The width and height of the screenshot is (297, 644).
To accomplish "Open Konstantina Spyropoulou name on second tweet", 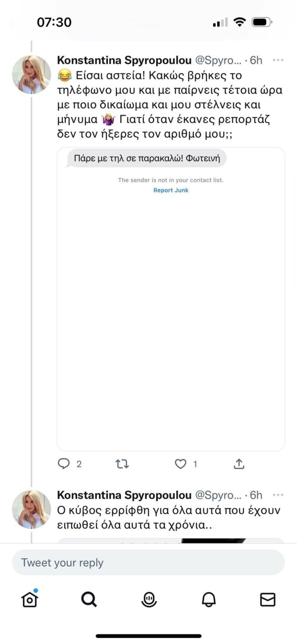I will click(123, 495).
